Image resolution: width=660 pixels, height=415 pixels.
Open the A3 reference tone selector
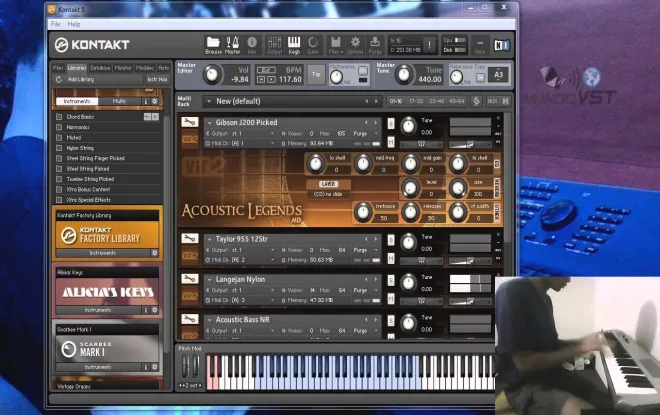click(498, 75)
